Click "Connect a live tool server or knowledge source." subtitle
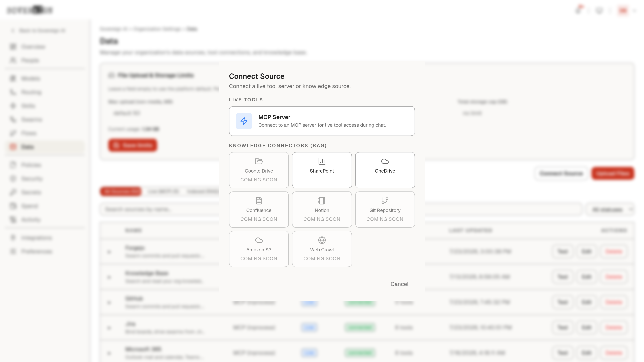The width and height of the screenshot is (644, 362). pyautogui.click(x=290, y=86)
